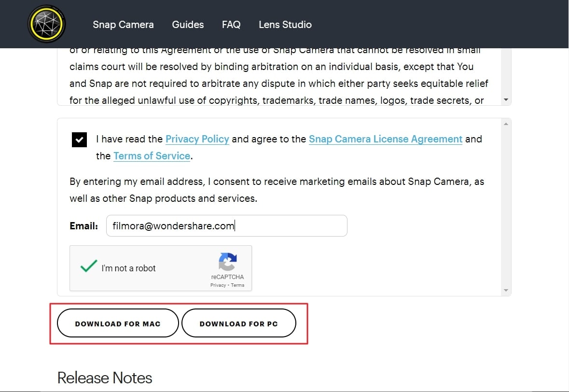This screenshot has height=392, width=569.
Task: Open the Privacy Policy link
Action: (x=197, y=139)
